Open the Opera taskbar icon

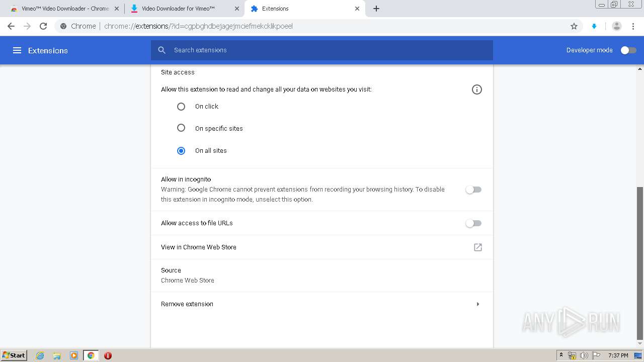(108, 355)
